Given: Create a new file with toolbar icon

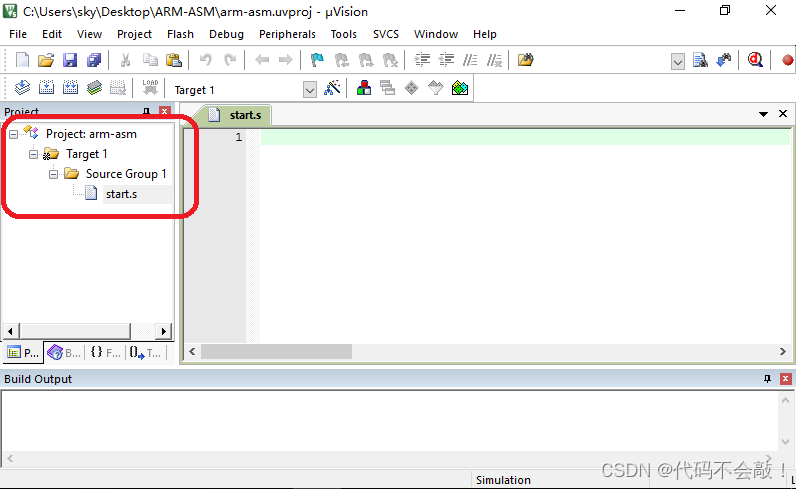Looking at the screenshot, I should 22,60.
